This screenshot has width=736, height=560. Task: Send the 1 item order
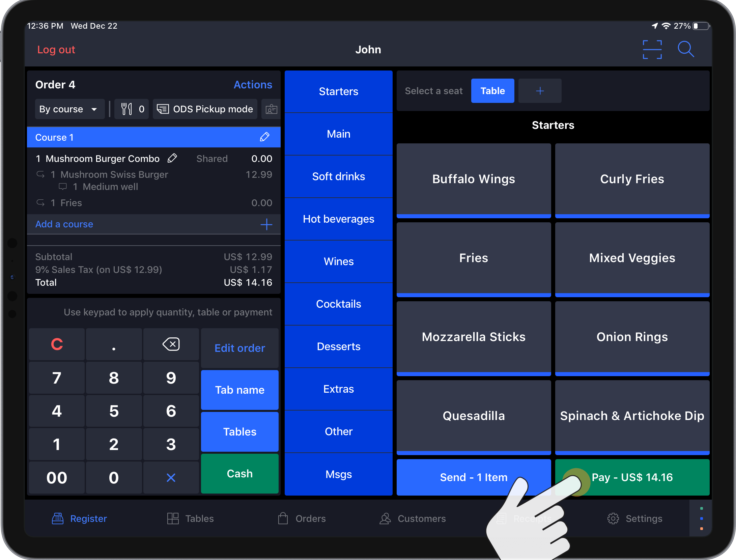(x=474, y=477)
